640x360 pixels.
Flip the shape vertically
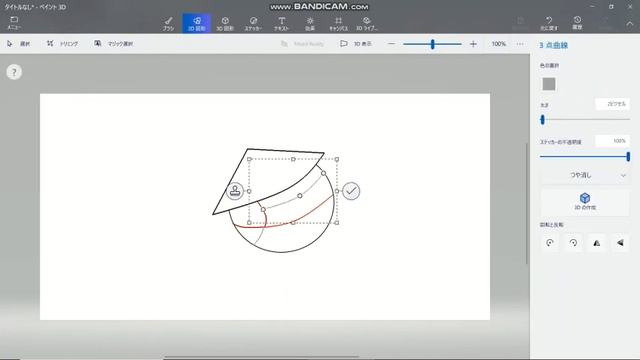pyautogui.click(x=620, y=243)
